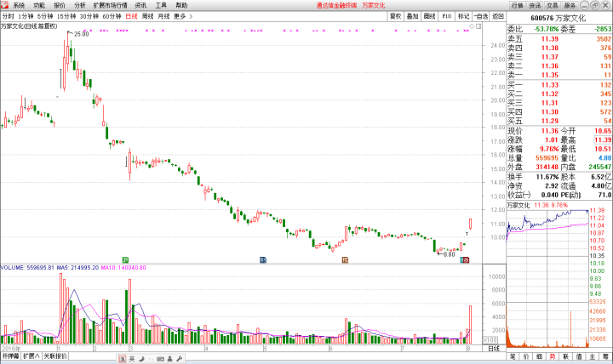The image size is (613, 364).
Task: Click the 开弹幕 bottom tab
Action: (x=10, y=355)
